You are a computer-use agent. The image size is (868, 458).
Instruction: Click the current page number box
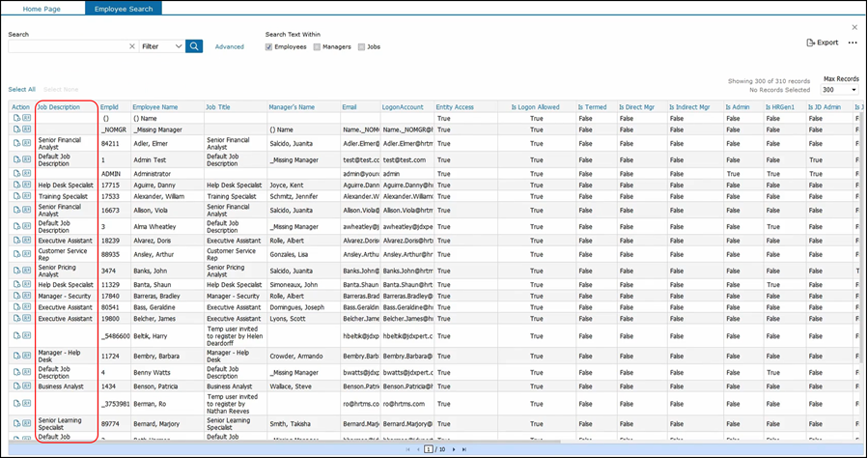coord(428,449)
